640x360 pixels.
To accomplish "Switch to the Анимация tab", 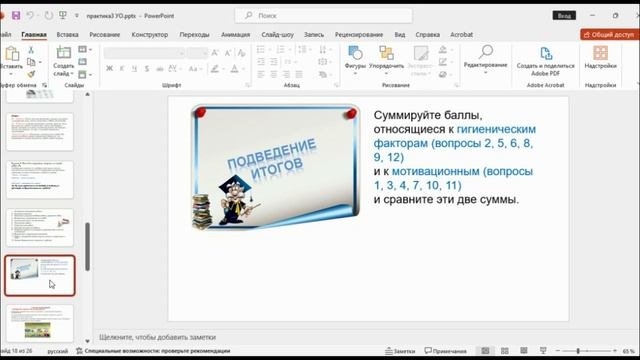I will click(x=236, y=35).
